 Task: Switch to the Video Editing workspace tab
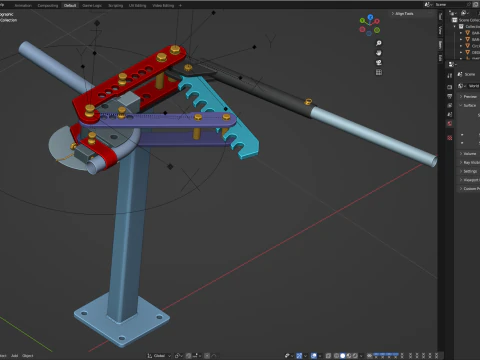pos(163,5)
